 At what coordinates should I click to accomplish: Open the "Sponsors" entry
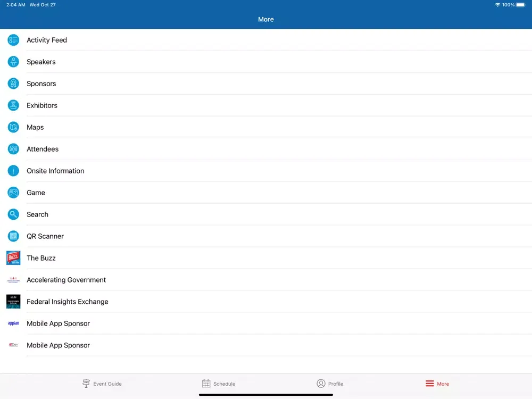tap(266, 84)
